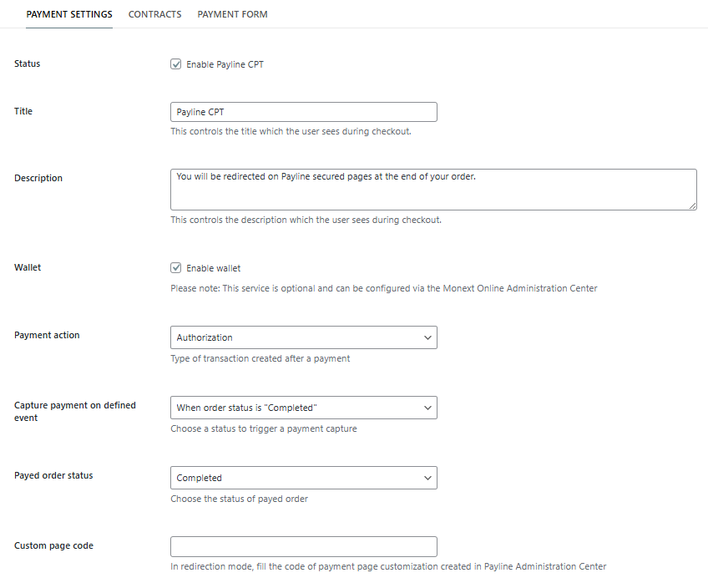Image resolution: width=708 pixels, height=588 pixels.
Task: Click the Payed order status chevron arrow
Action: click(427, 478)
